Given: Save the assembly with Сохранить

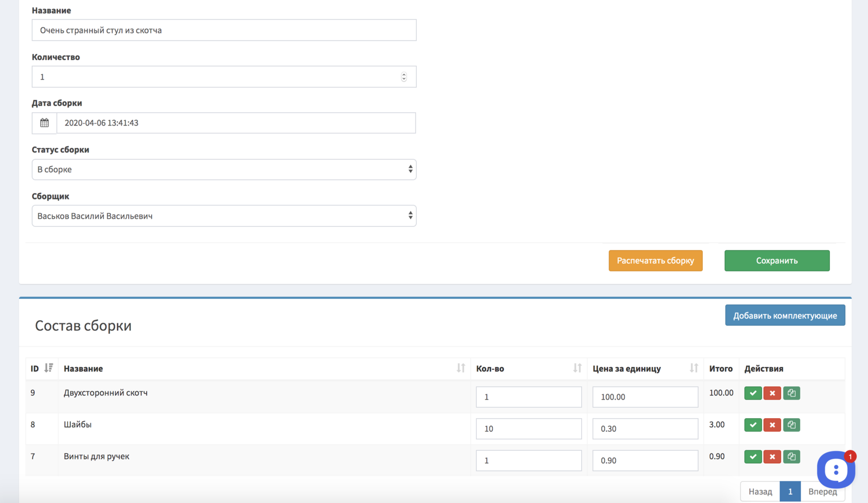Looking at the screenshot, I should click(777, 261).
